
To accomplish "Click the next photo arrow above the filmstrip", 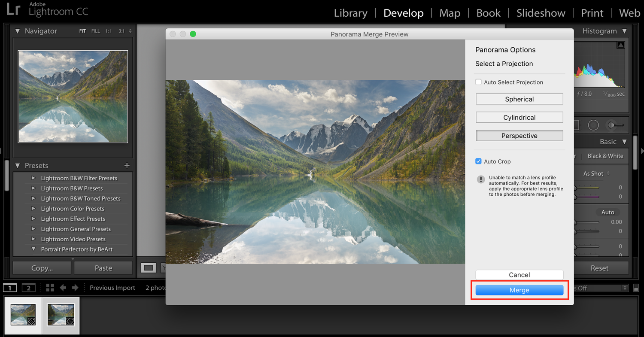I will point(75,288).
